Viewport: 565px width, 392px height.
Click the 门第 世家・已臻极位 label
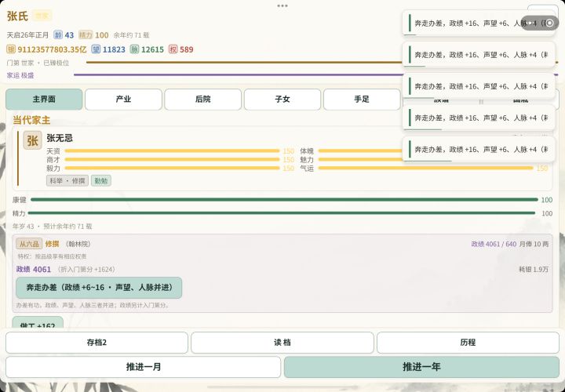click(38, 63)
